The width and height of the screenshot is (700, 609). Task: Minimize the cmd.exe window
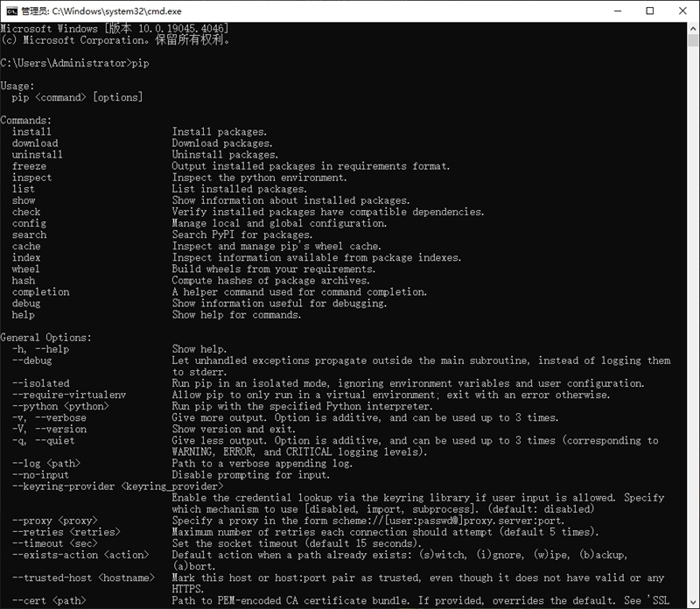618,11
